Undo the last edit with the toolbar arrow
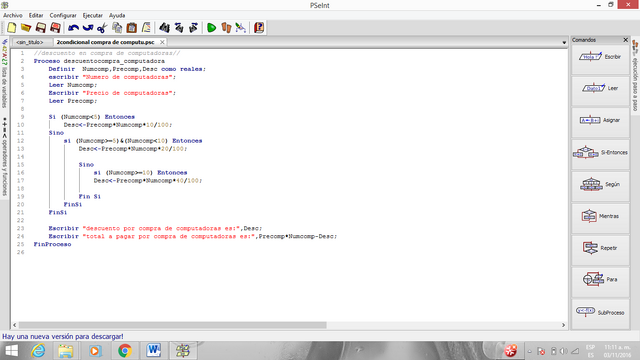Screen dimensions: 640x360 coord(73,28)
